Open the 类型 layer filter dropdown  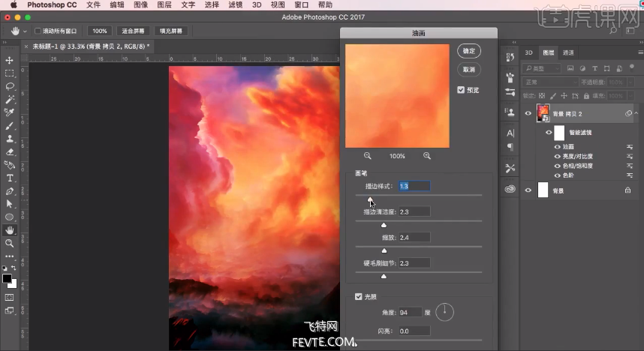point(541,68)
